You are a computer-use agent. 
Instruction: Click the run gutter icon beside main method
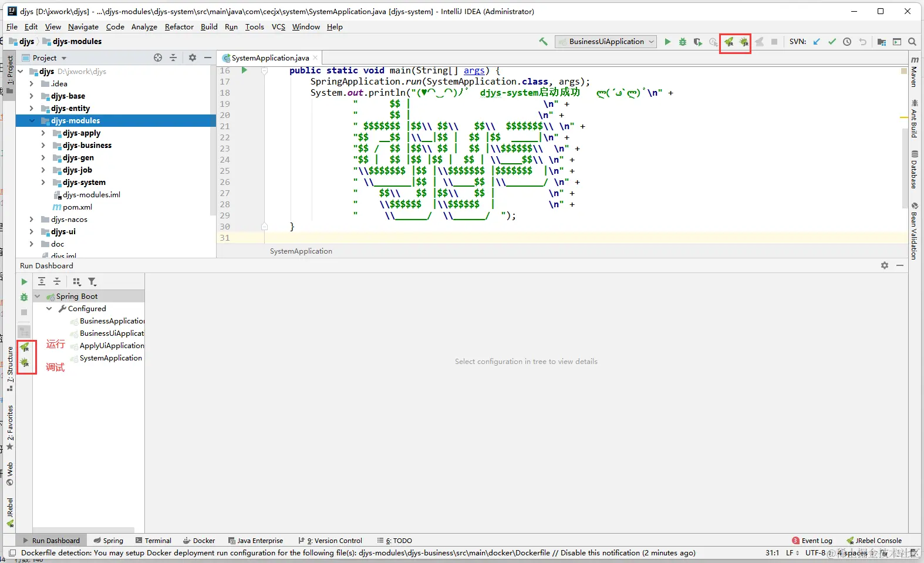[x=244, y=70]
